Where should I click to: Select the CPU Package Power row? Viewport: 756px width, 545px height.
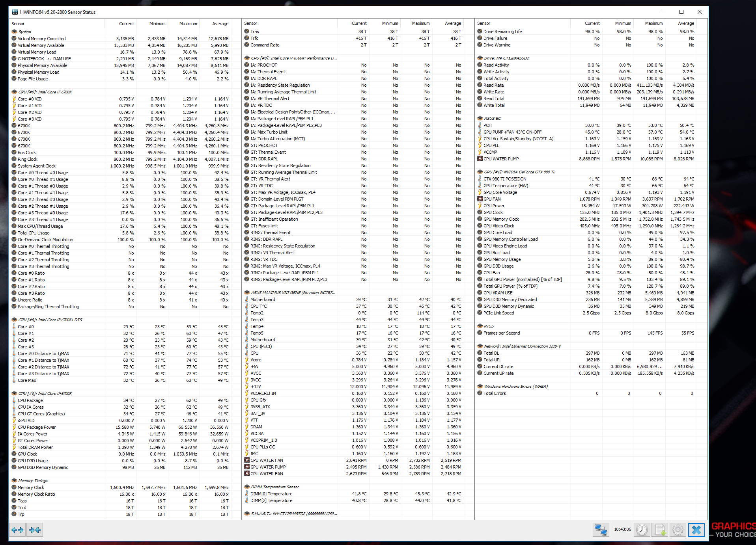coord(37,427)
